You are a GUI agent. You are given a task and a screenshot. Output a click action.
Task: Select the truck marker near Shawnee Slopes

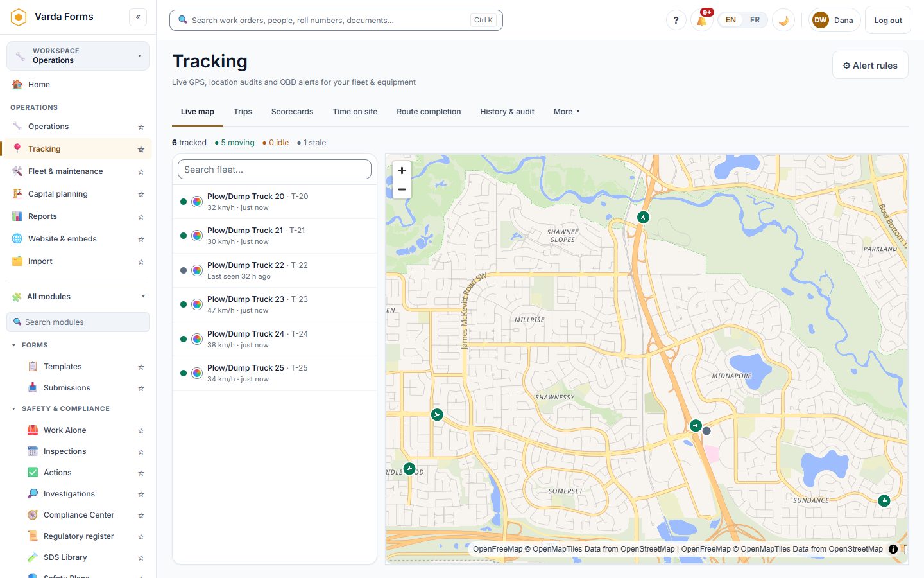point(643,217)
